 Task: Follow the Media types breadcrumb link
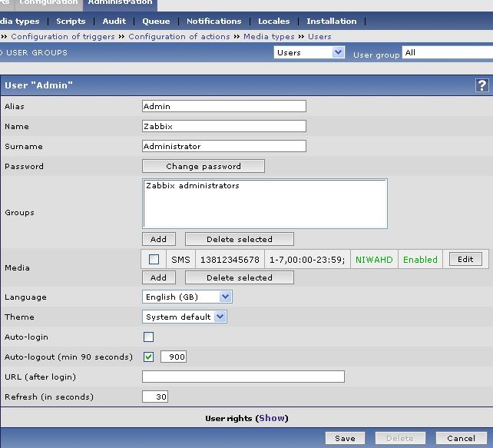[x=269, y=36]
